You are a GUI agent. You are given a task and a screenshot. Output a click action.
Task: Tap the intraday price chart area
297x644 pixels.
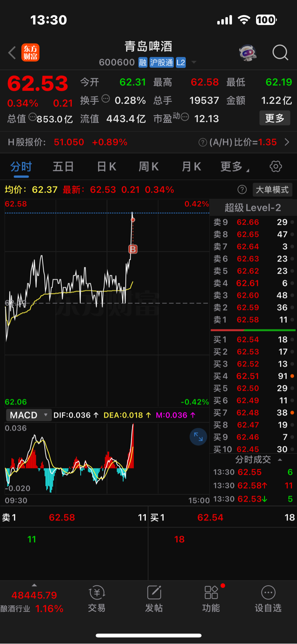[107, 303]
